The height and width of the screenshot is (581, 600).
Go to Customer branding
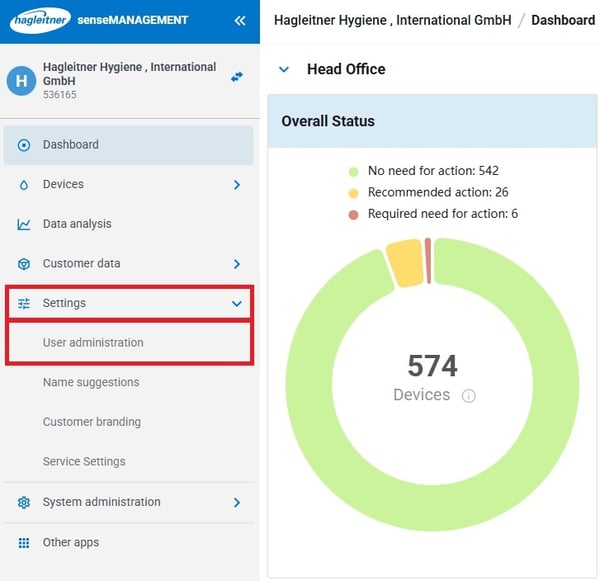(92, 422)
